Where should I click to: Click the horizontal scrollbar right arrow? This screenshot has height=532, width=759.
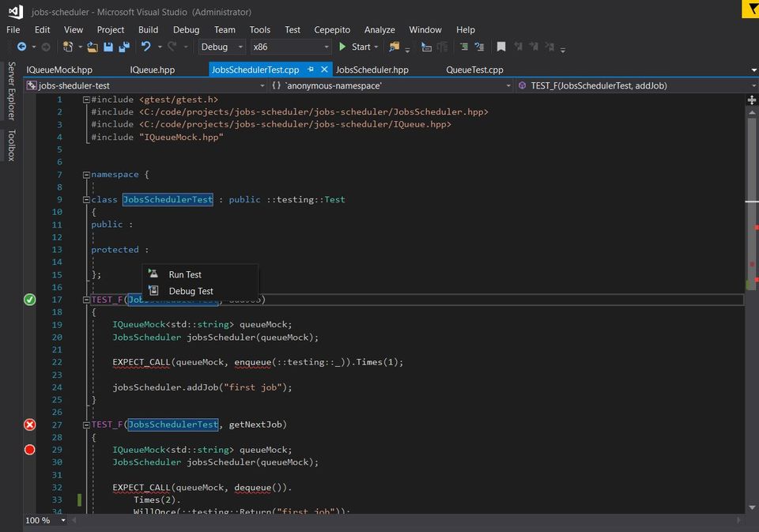coord(738,520)
